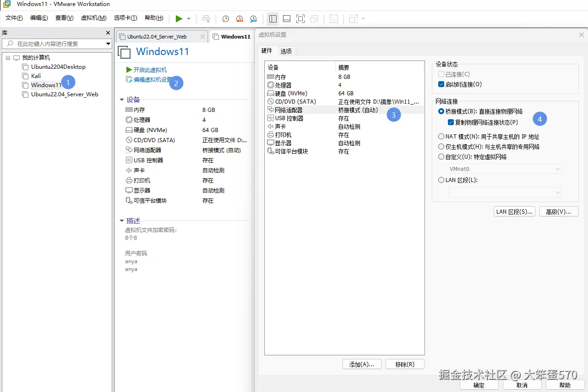Click the 高级(V)... button
Screen dimensions: 588x392
click(x=559, y=212)
